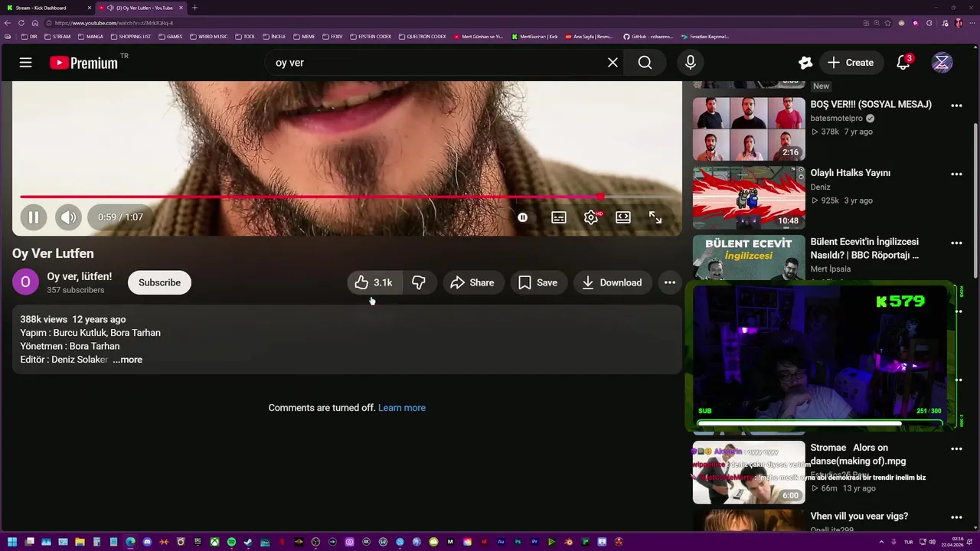Open more actions menu beside Download
Screen dimensions: 980x551
coord(670,282)
